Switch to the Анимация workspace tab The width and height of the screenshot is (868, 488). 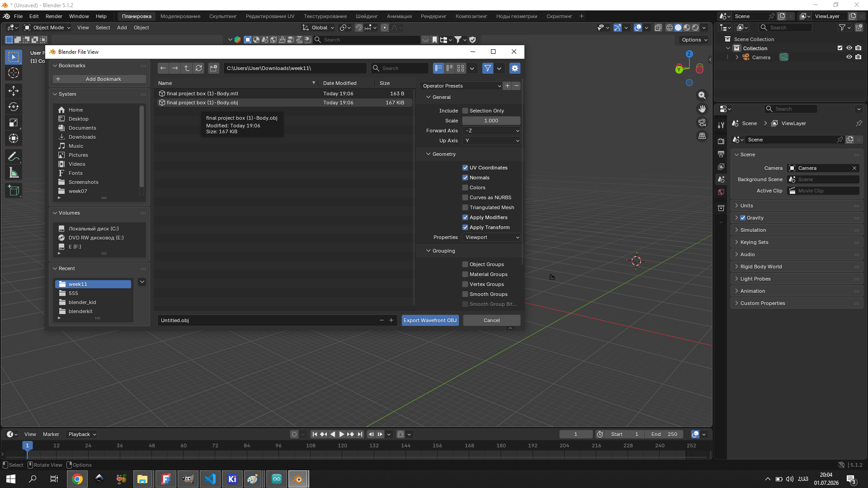[399, 16]
